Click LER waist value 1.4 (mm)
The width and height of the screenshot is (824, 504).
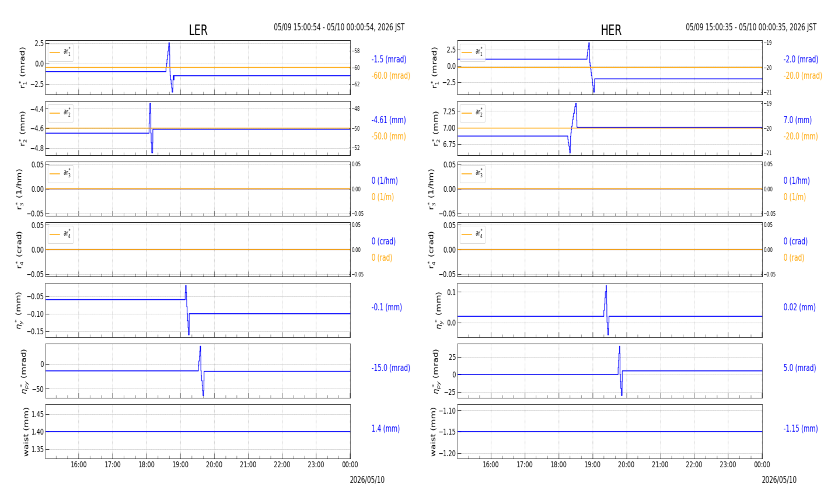(x=385, y=429)
